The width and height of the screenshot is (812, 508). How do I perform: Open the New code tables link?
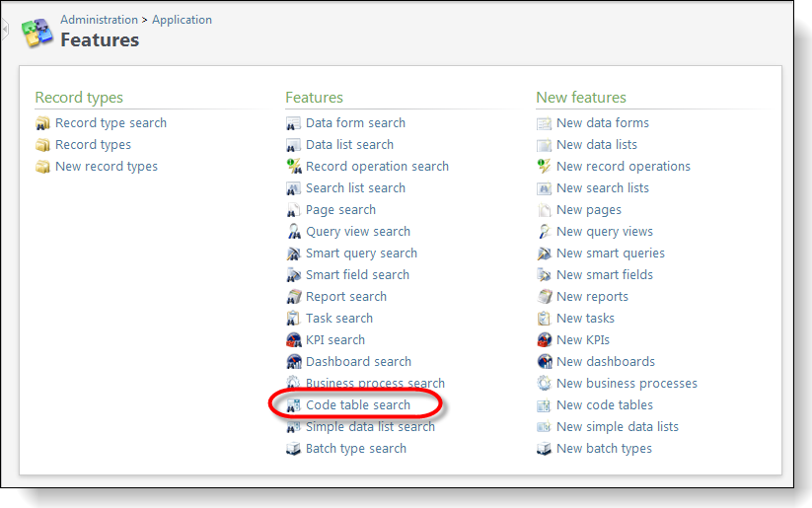point(604,405)
